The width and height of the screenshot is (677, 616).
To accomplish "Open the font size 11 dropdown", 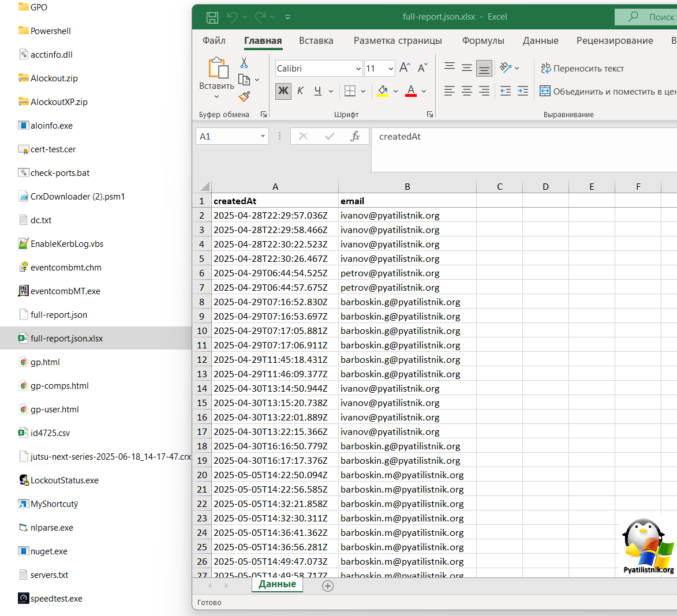I will [x=391, y=69].
